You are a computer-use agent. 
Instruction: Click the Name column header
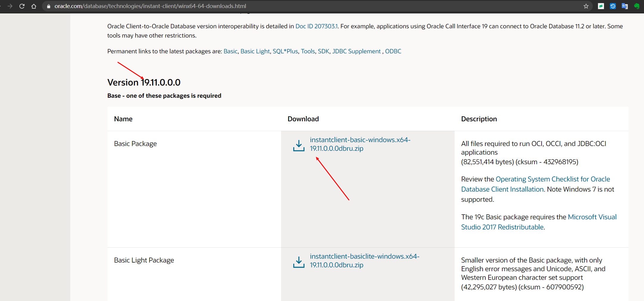123,119
